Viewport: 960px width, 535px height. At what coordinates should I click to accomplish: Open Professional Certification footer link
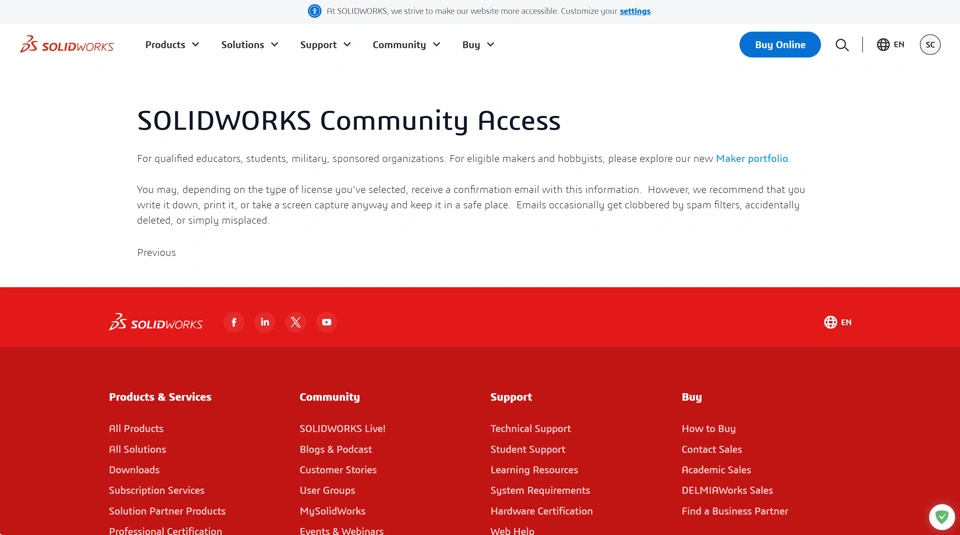click(x=165, y=531)
